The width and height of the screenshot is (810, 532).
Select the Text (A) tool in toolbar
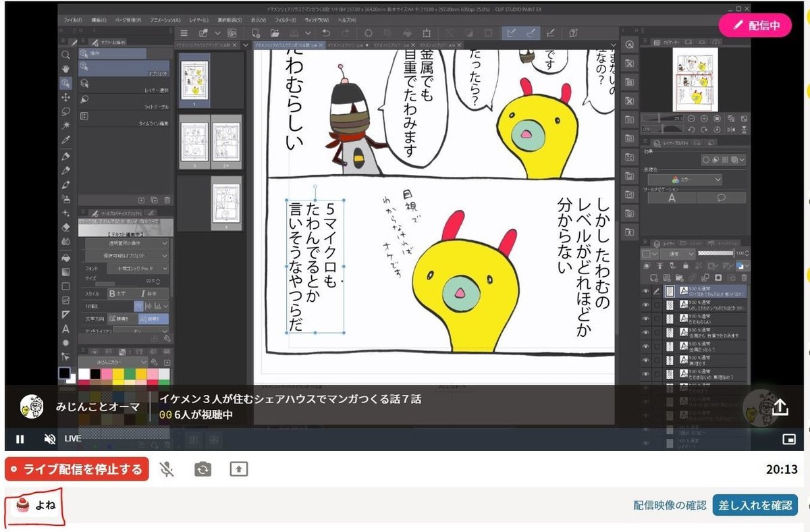tap(65, 329)
